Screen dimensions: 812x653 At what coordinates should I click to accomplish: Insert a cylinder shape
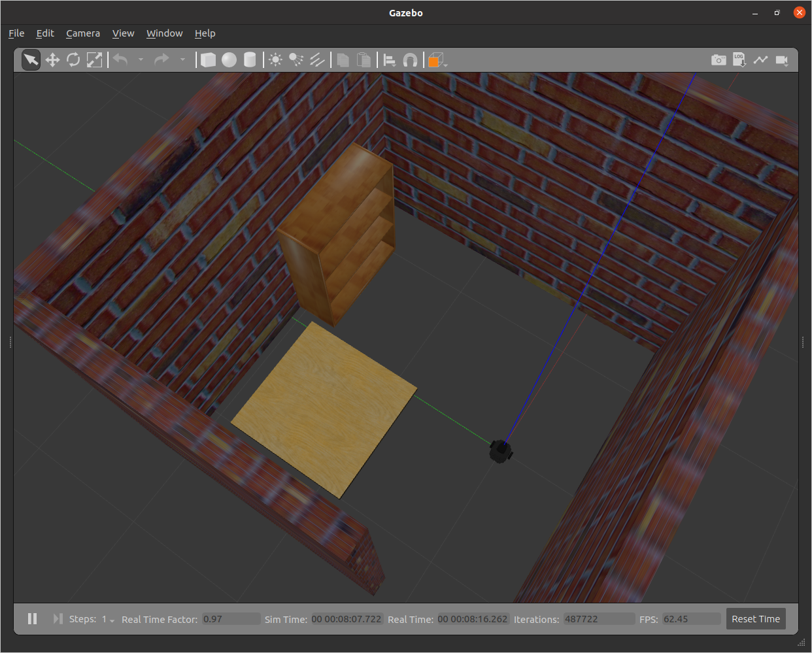(x=250, y=60)
